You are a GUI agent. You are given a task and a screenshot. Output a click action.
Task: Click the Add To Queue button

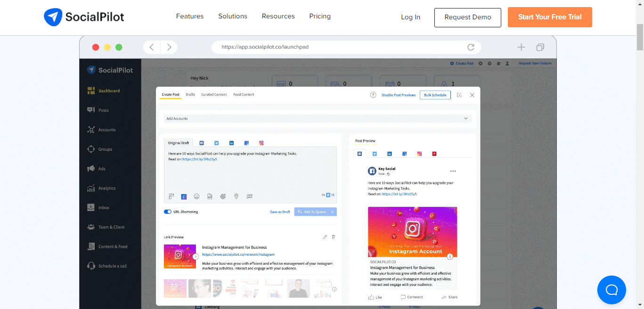311,212
